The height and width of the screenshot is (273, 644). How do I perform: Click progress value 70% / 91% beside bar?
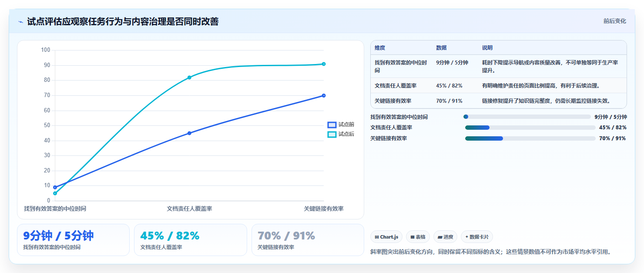tap(613, 138)
